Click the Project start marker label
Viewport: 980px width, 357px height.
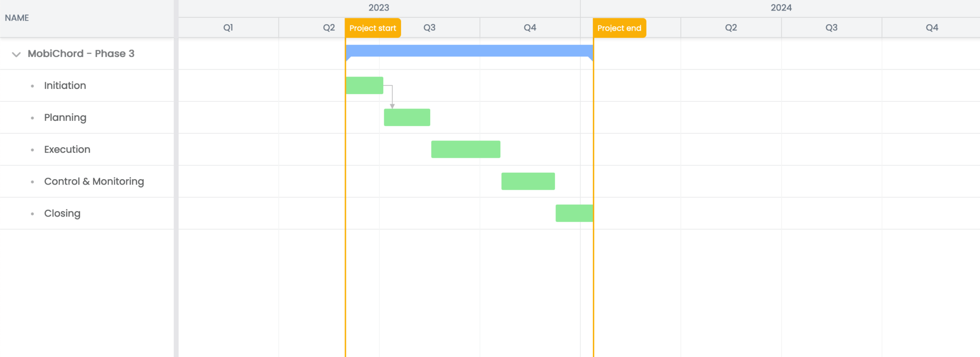point(373,28)
